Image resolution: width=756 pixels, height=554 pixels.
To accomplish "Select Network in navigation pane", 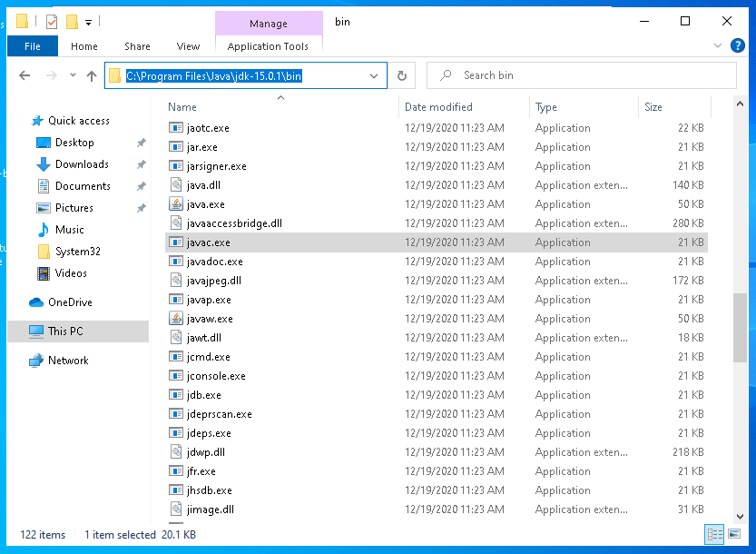I will [x=68, y=361].
